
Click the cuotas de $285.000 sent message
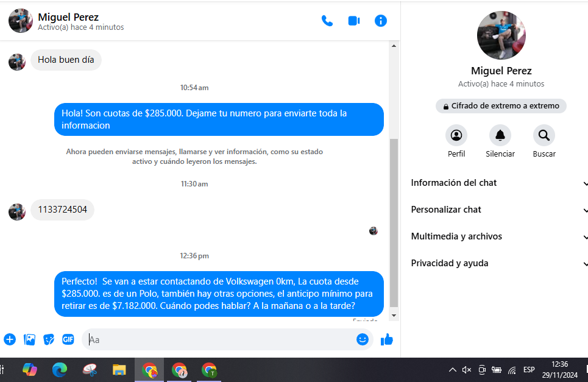[219, 119]
